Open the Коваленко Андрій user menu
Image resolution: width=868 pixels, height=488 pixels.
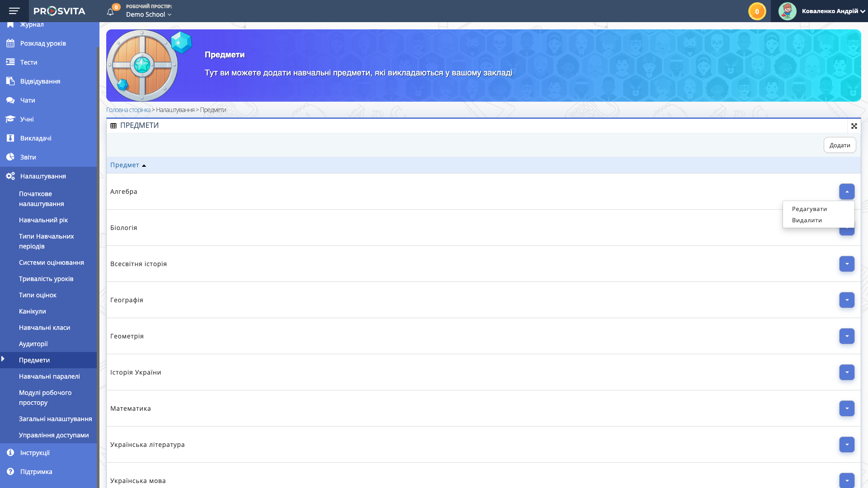click(833, 11)
